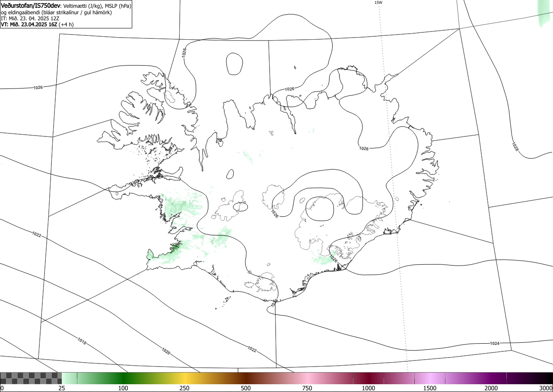Click the Veðurstofan/IS750dev title text
Image resolution: width=553 pixels, height=392 pixels.
[x=31, y=6]
